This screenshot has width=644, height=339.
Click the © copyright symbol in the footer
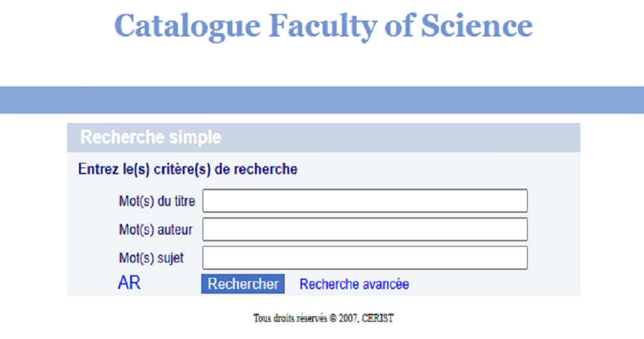[x=333, y=318]
